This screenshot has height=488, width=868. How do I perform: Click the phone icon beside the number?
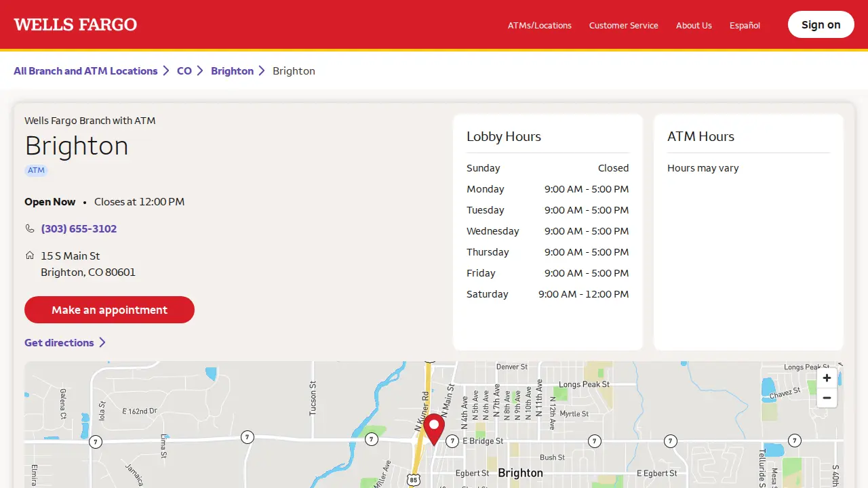30,228
